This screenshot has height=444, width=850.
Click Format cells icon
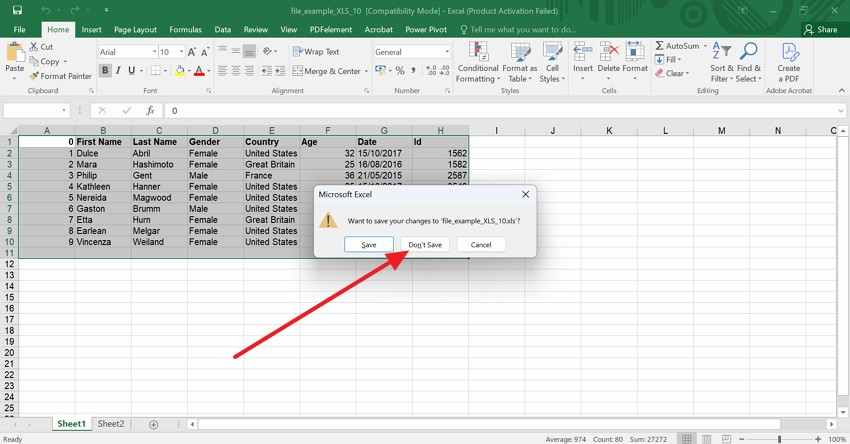point(635,52)
